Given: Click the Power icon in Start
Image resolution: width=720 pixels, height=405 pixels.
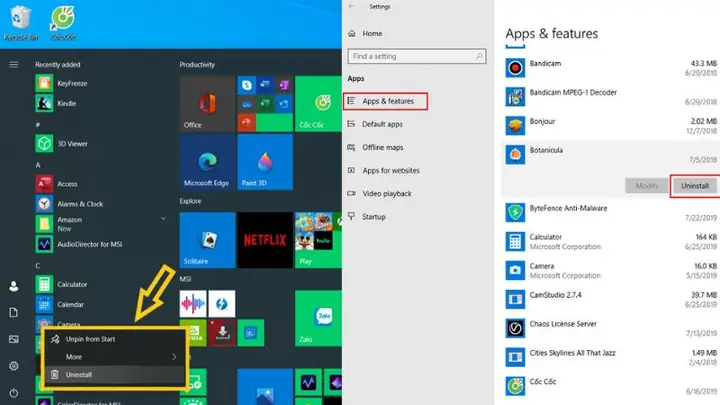Looking at the screenshot, I should (x=14, y=393).
